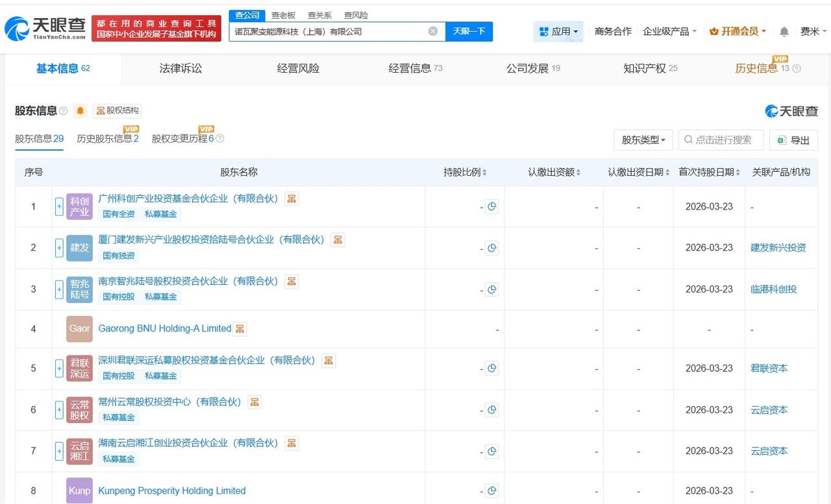Select the 查风险 search tab
Image resolution: width=831 pixels, height=504 pixels.
click(356, 15)
